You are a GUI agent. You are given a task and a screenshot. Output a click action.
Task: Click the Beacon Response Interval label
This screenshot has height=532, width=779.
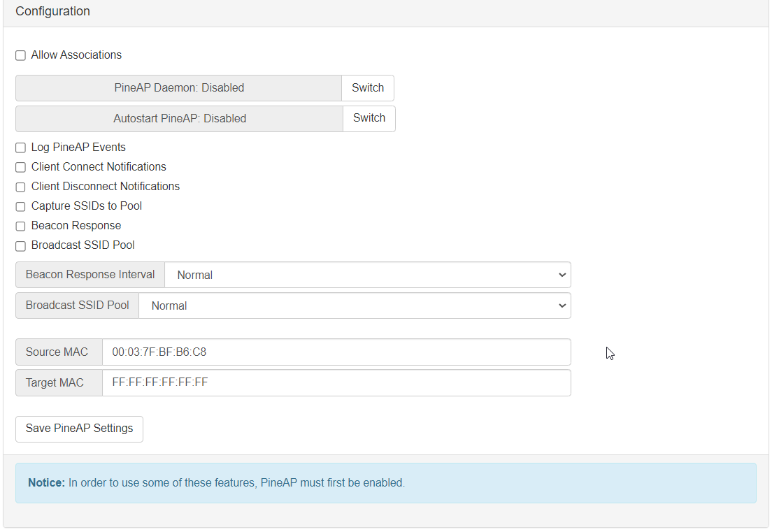[x=90, y=275]
